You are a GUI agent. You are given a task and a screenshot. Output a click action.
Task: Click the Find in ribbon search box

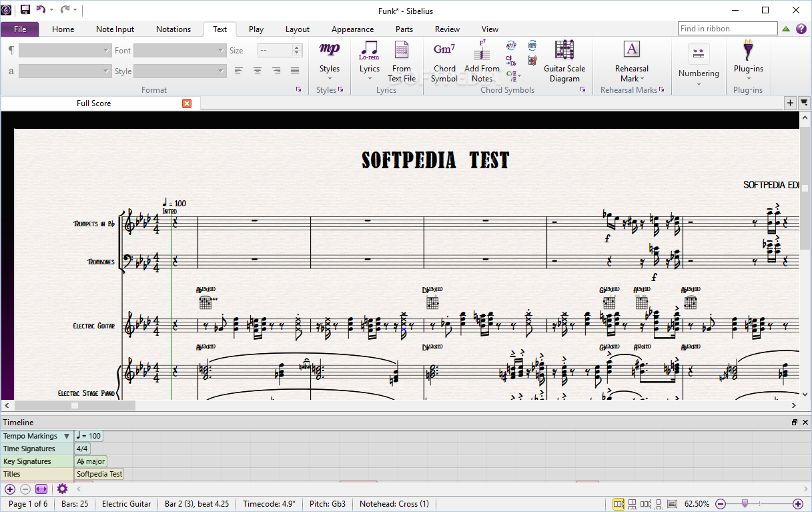click(728, 29)
